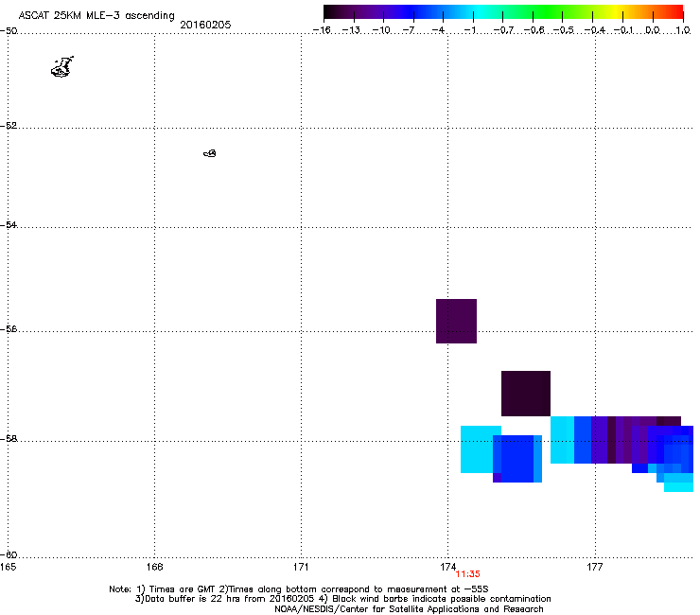Viewport: 700px width, 615px height.
Task: Click the longitude label 171
Action: click(x=301, y=567)
